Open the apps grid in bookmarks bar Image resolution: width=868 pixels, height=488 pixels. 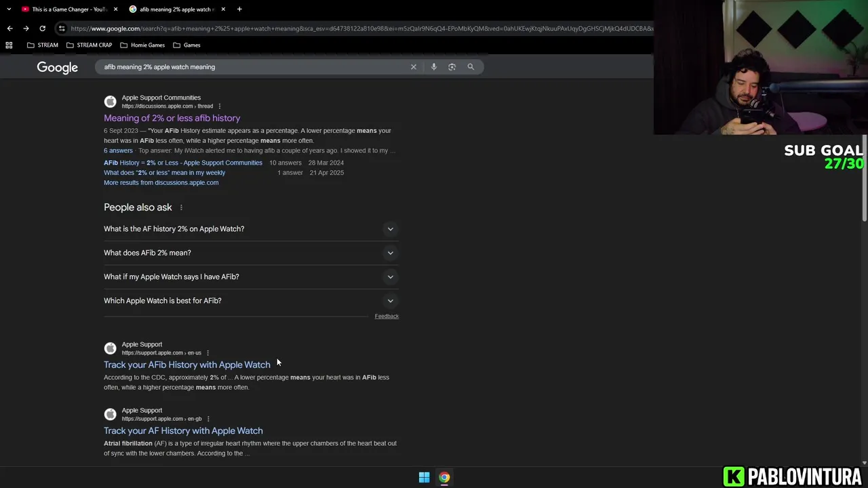(x=9, y=45)
